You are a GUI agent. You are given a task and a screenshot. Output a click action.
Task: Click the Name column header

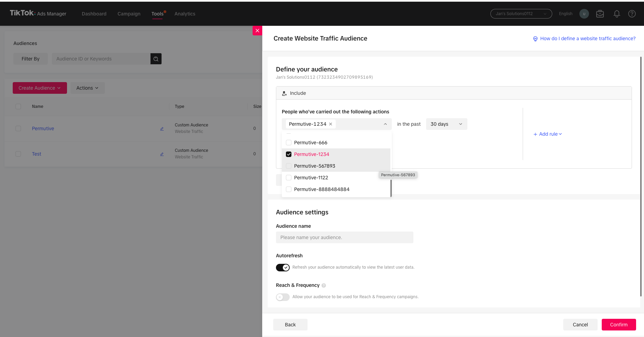(37, 106)
